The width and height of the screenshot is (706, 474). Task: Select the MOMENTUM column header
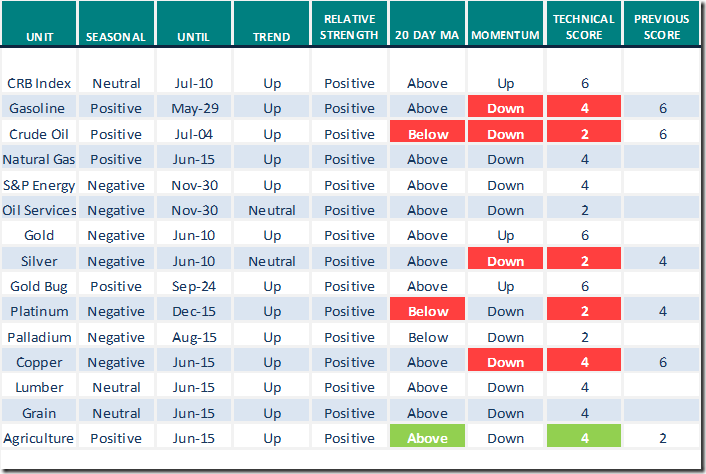[506, 37]
